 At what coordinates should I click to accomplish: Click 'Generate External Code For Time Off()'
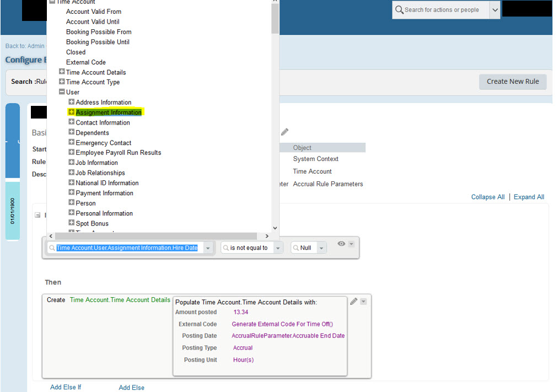click(x=282, y=324)
